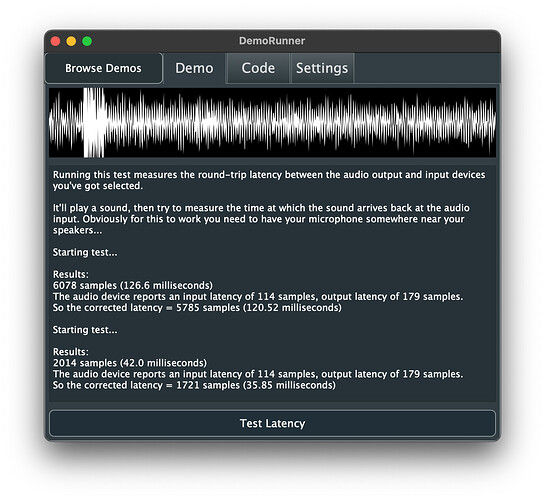Open the Settings tab
The image size is (545, 500).
pos(322,68)
